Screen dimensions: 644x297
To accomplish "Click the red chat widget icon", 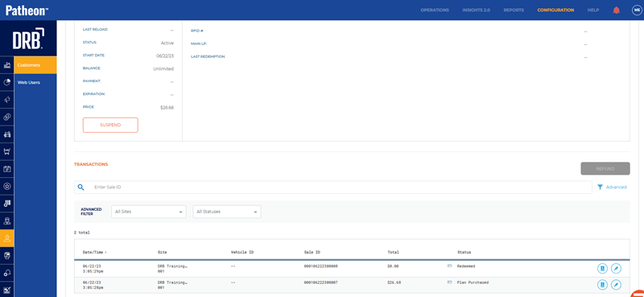I will point(637,293).
